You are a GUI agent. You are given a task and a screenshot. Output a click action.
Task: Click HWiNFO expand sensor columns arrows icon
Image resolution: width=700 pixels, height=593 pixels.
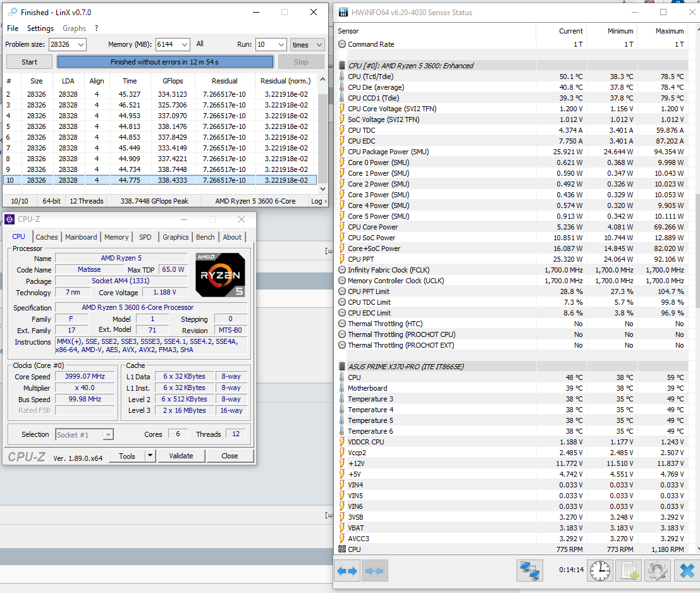[347, 571]
